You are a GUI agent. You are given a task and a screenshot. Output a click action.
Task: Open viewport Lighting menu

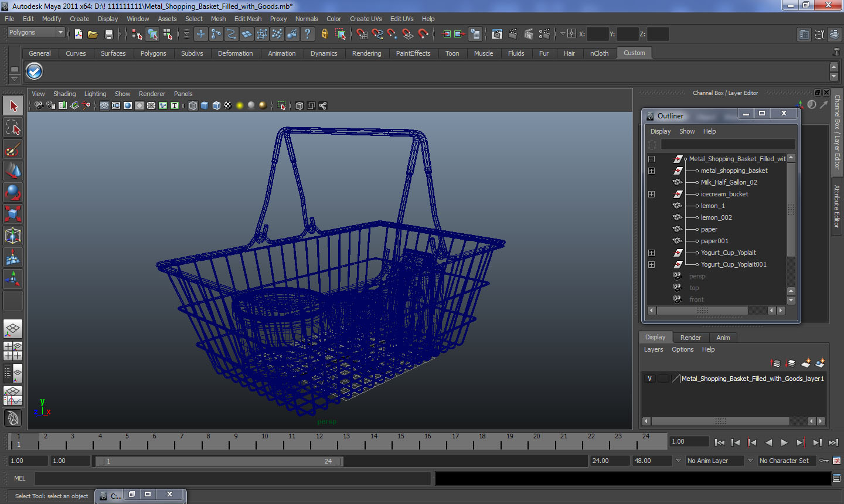coord(95,94)
